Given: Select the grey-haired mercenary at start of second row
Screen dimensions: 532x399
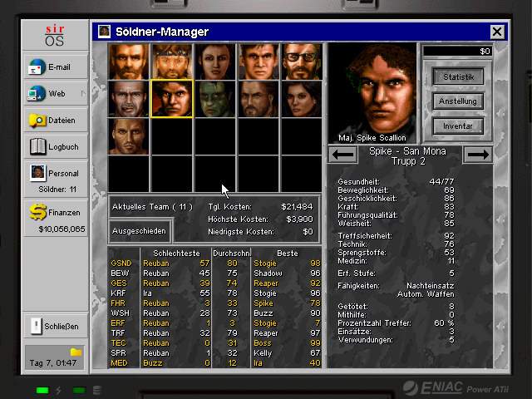Looking at the screenshot, I should (x=129, y=99).
